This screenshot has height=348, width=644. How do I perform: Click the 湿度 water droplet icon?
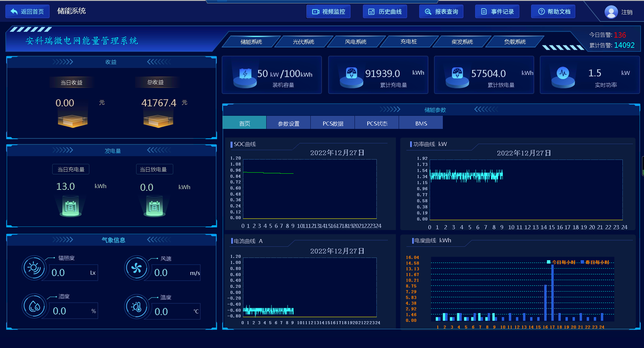pos(34,307)
